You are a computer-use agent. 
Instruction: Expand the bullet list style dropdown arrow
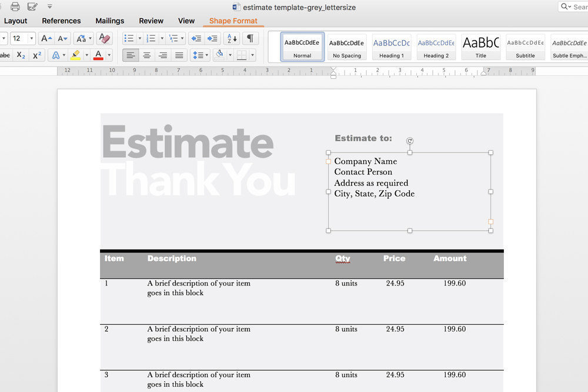point(139,38)
